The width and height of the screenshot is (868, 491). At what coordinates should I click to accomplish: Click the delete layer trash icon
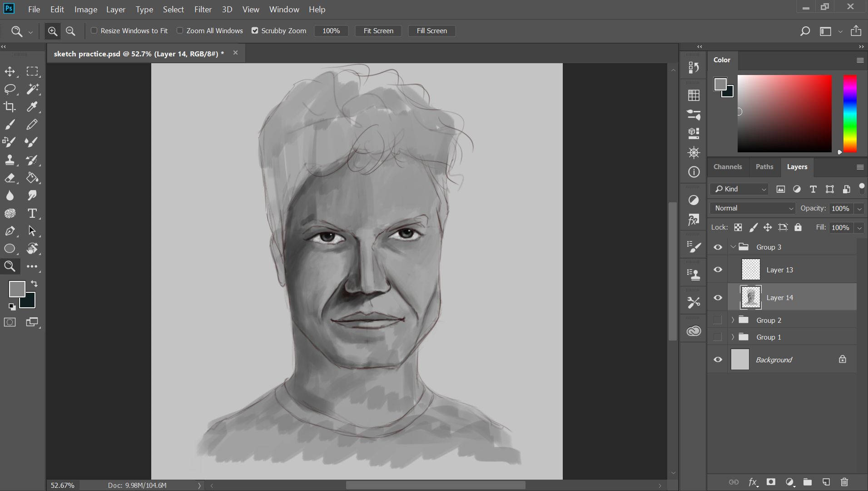[844, 482]
